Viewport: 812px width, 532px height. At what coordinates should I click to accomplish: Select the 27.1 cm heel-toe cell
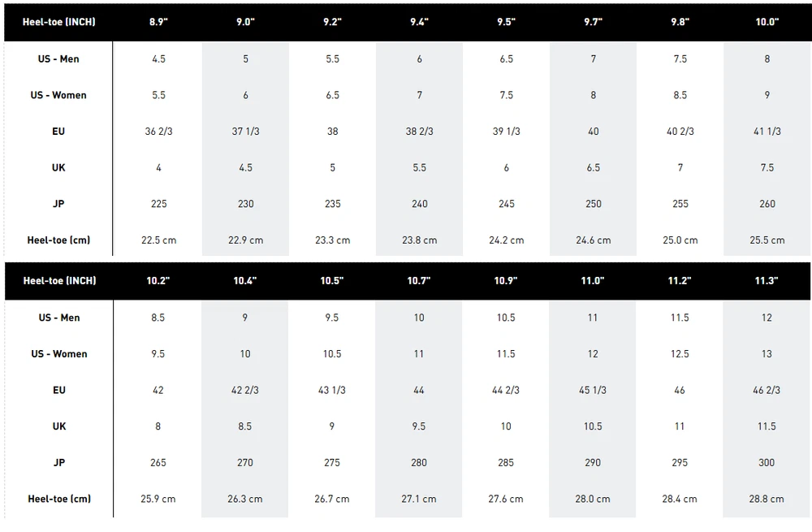[x=419, y=499]
